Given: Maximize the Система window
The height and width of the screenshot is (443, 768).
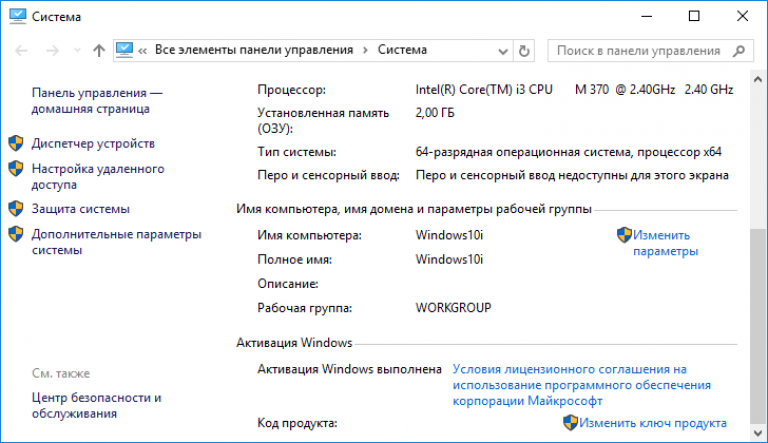Looking at the screenshot, I should click(694, 16).
